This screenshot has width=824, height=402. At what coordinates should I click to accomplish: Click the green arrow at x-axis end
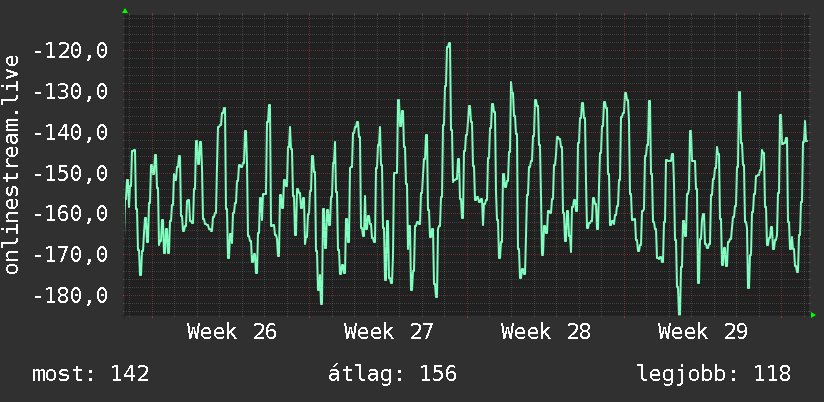[x=813, y=315]
